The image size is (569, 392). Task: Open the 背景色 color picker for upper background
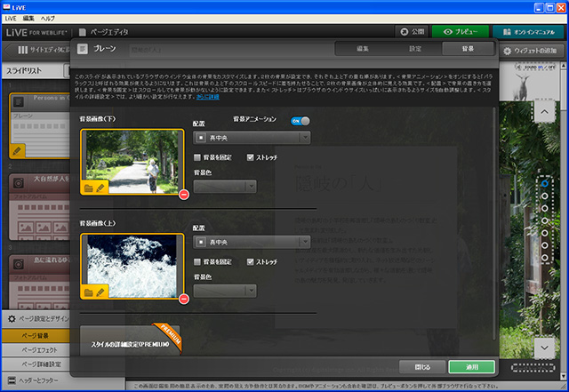(x=225, y=291)
